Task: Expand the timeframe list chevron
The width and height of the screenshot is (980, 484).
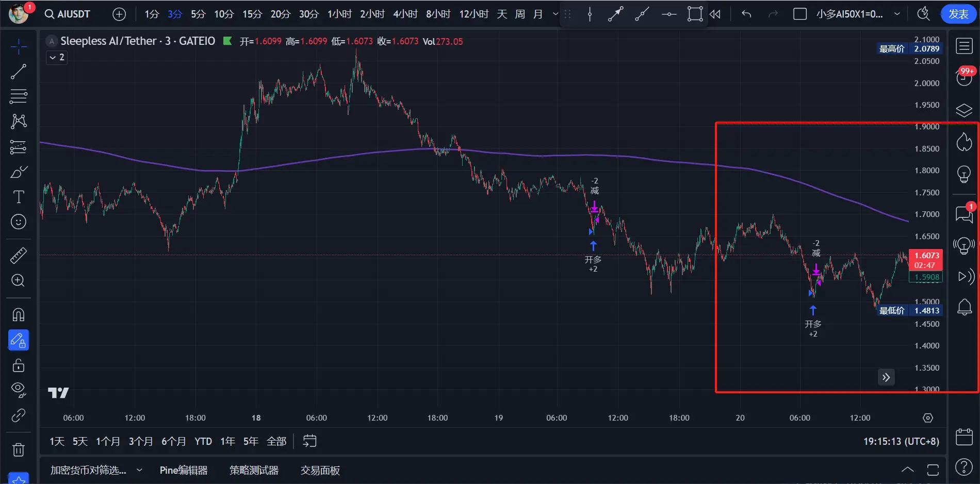Action: click(x=556, y=14)
